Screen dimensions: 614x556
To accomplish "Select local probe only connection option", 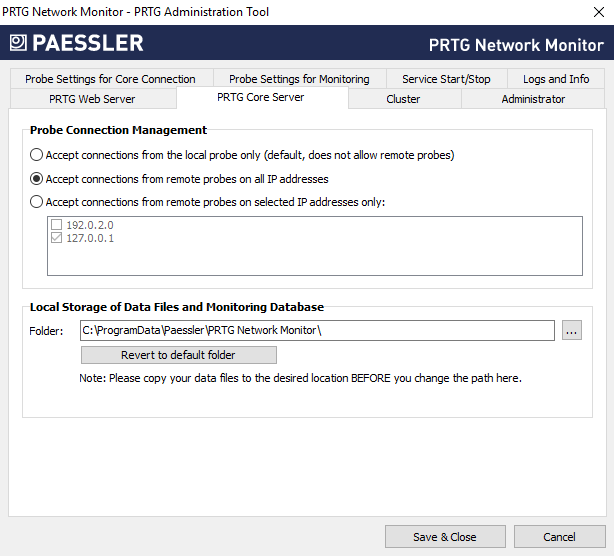I will click(x=37, y=155).
